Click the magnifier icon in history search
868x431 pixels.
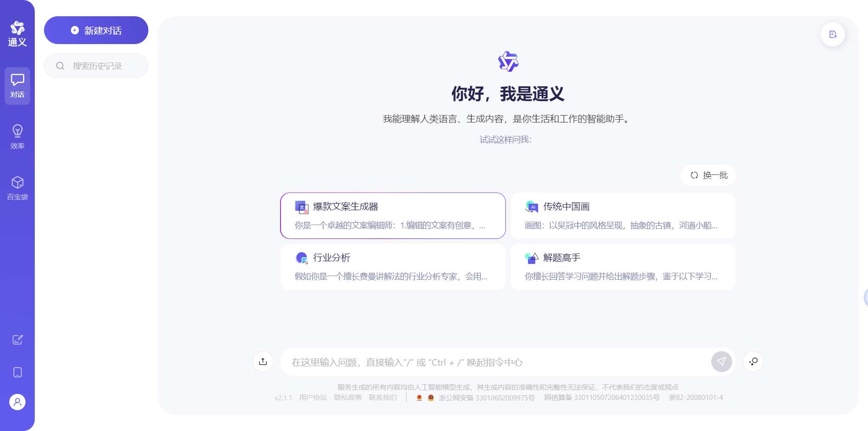(x=60, y=66)
